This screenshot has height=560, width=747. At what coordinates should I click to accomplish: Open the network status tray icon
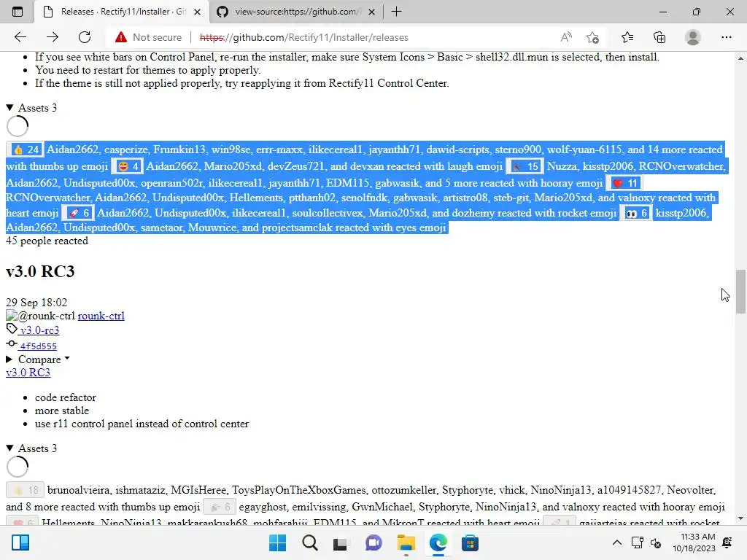[x=637, y=542]
